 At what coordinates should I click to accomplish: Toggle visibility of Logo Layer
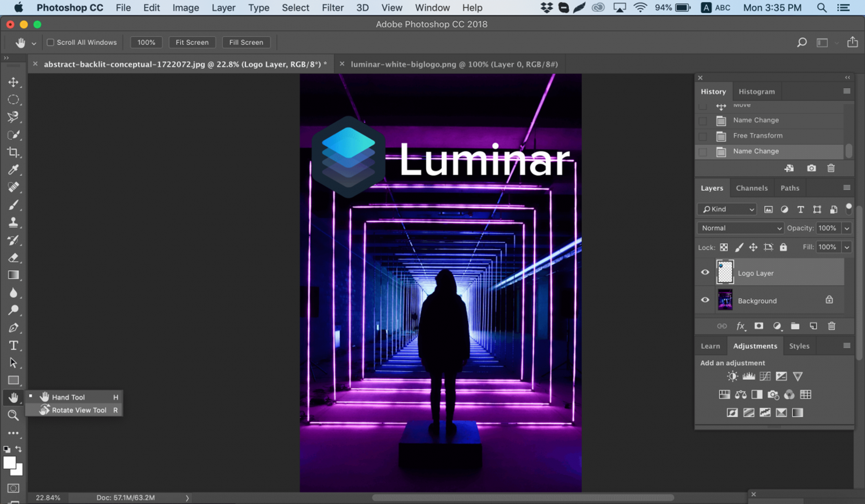[x=705, y=272]
